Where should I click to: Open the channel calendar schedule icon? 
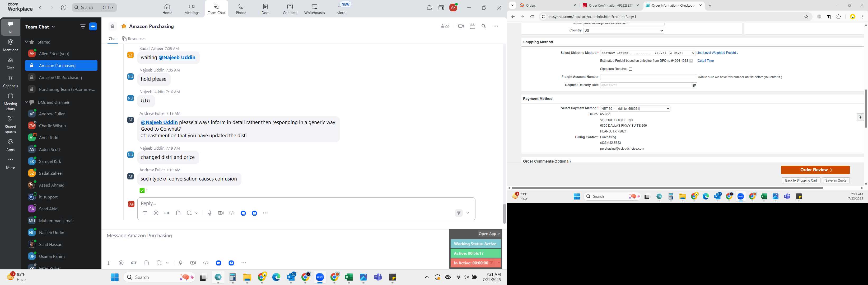[472, 26]
